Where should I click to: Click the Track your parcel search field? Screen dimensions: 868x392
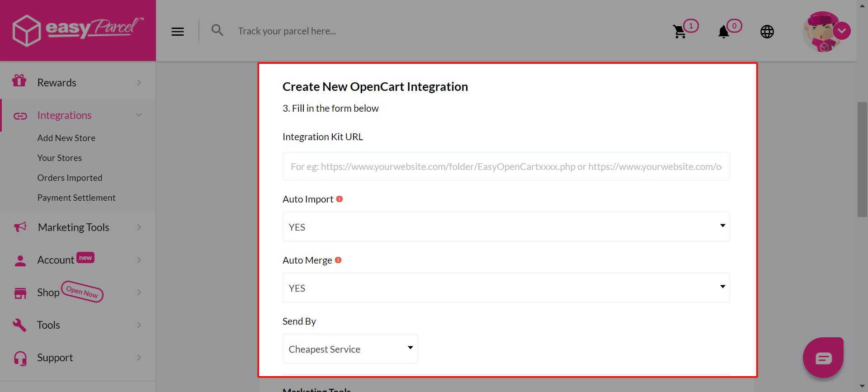287,31
